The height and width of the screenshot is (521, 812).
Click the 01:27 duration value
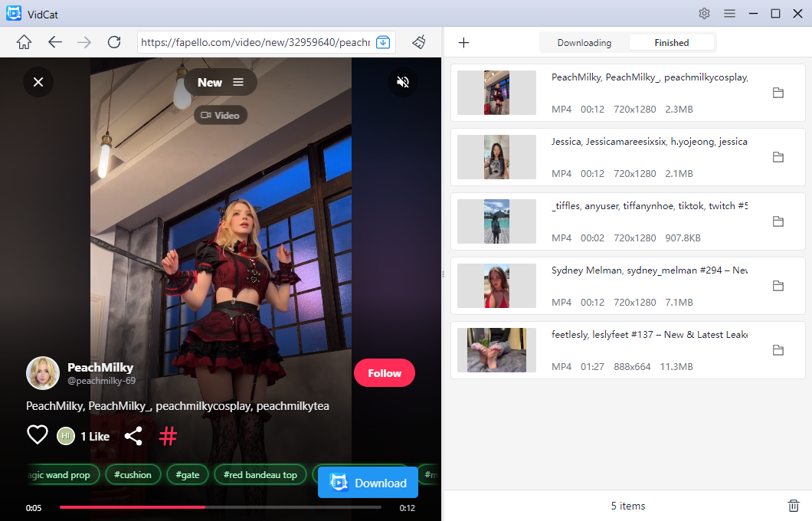tap(592, 367)
